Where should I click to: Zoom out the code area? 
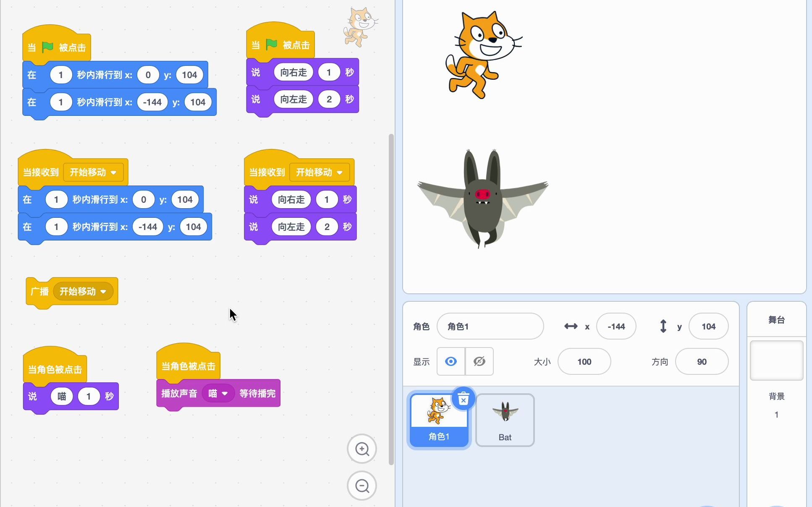(361, 486)
